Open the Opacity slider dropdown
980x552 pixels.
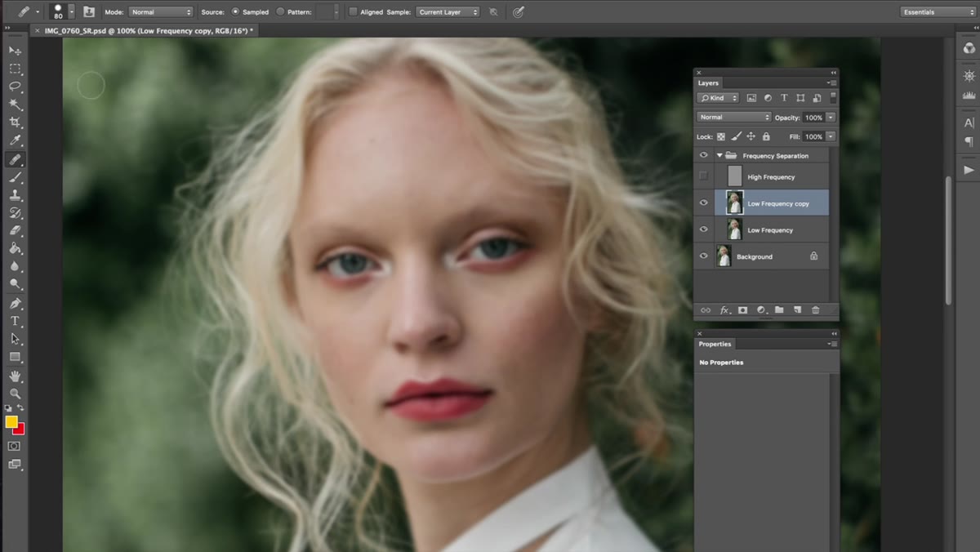coord(831,118)
